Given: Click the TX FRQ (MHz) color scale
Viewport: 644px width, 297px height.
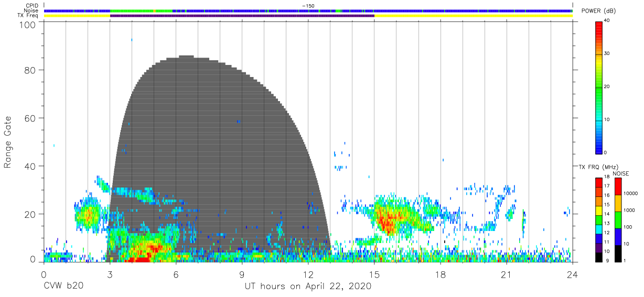Looking at the screenshot, I should 599,220.
